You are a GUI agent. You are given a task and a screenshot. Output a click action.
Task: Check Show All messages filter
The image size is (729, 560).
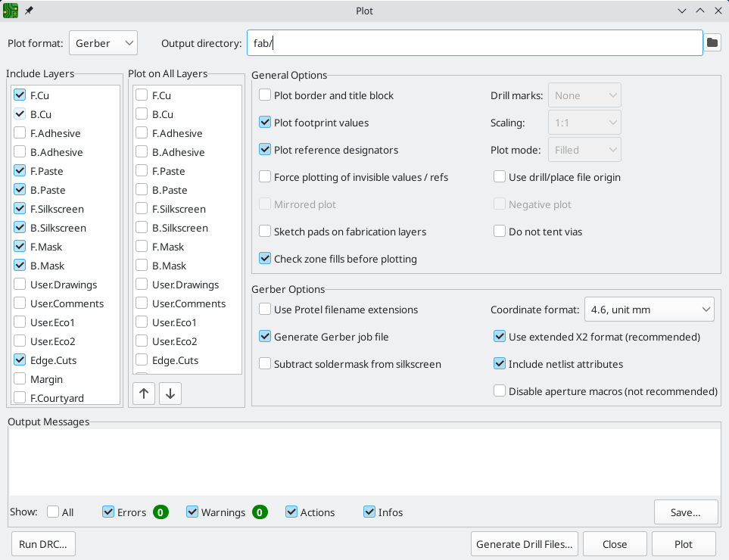coord(53,512)
